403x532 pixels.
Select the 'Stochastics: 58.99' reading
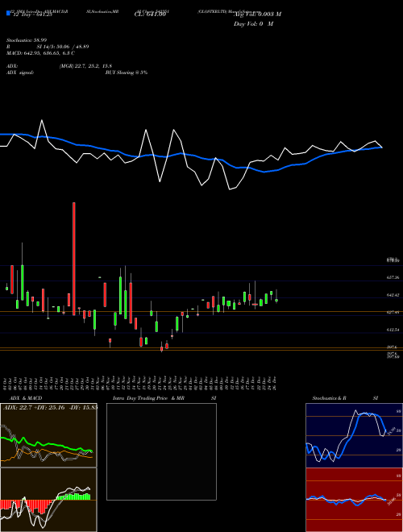(x=27, y=40)
